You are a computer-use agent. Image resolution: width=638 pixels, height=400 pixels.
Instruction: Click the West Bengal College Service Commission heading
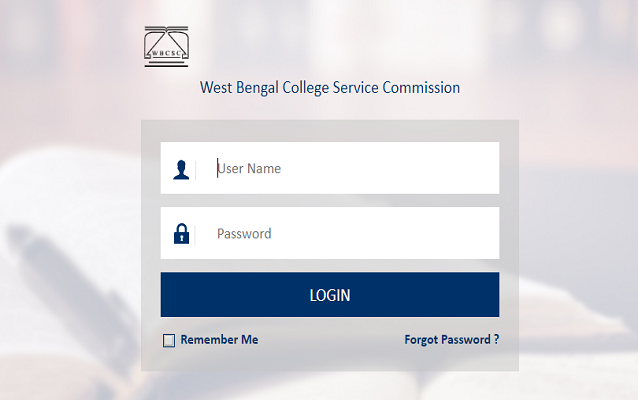tap(330, 88)
